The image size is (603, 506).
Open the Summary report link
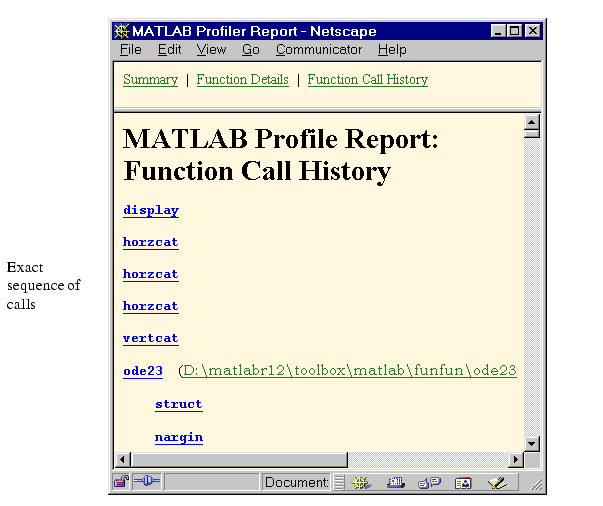[x=150, y=80]
